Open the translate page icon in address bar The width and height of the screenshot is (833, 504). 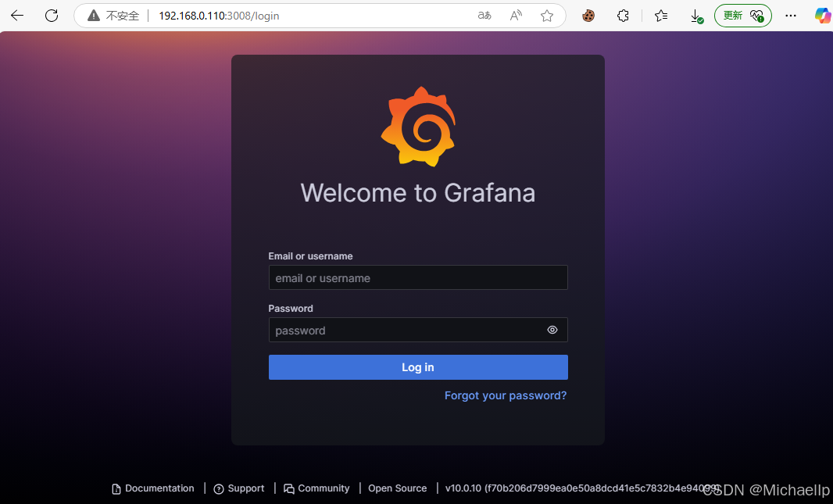pos(484,16)
